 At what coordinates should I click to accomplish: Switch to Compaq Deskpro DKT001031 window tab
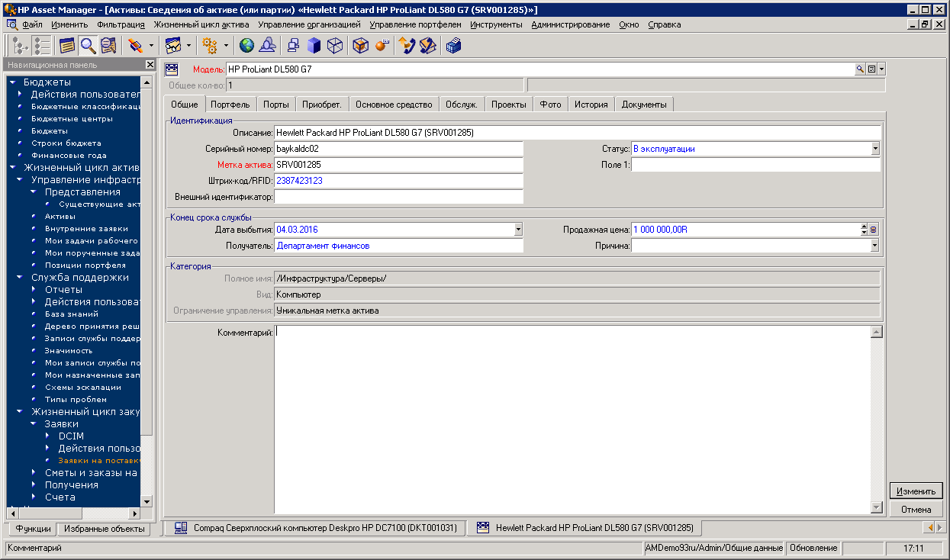315,527
